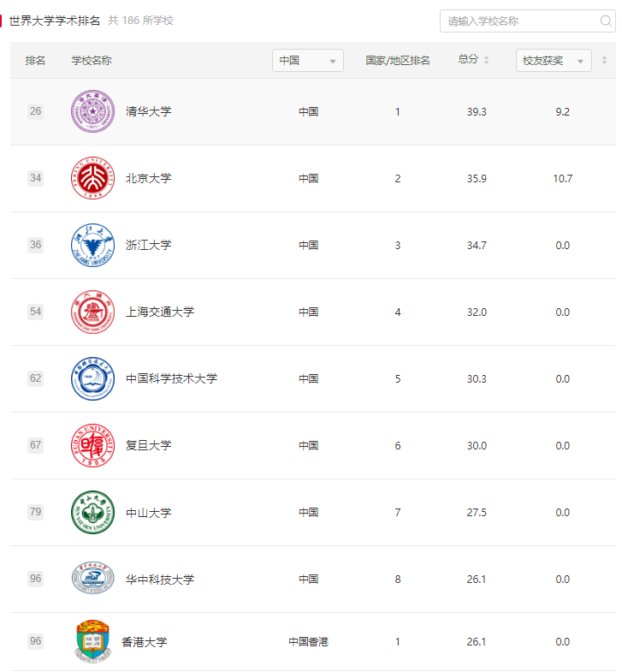Viewport: 622px width, 672px height.
Task: Click the search magnifier icon
Action: point(605,21)
